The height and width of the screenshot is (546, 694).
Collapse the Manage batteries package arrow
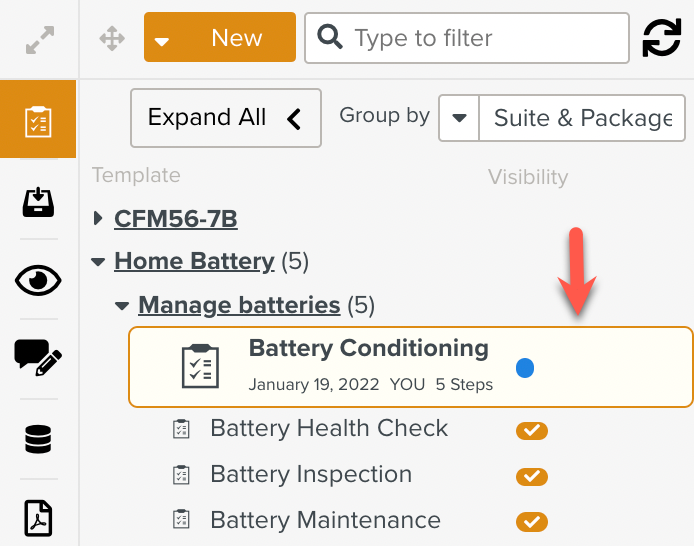pyautogui.click(x=122, y=305)
